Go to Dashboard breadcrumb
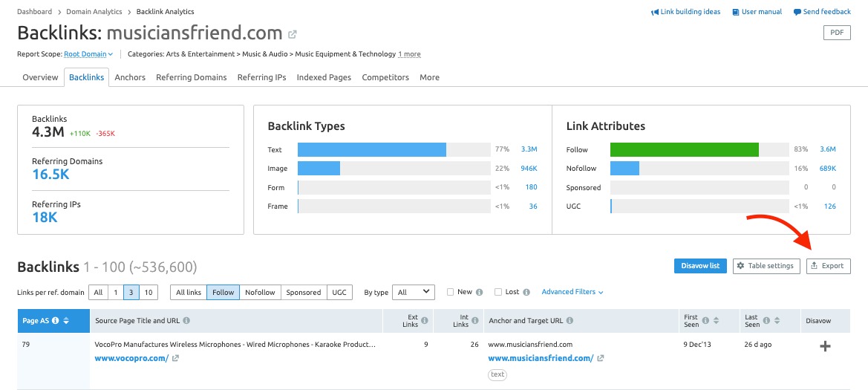This screenshot has height=390, width=868. click(x=35, y=12)
